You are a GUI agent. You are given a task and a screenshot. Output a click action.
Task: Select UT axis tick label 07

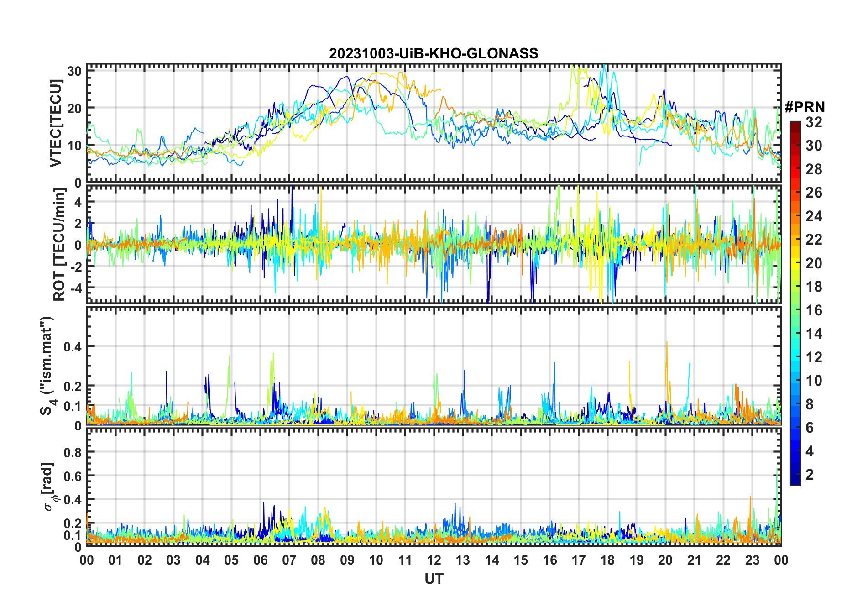point(289,560)
